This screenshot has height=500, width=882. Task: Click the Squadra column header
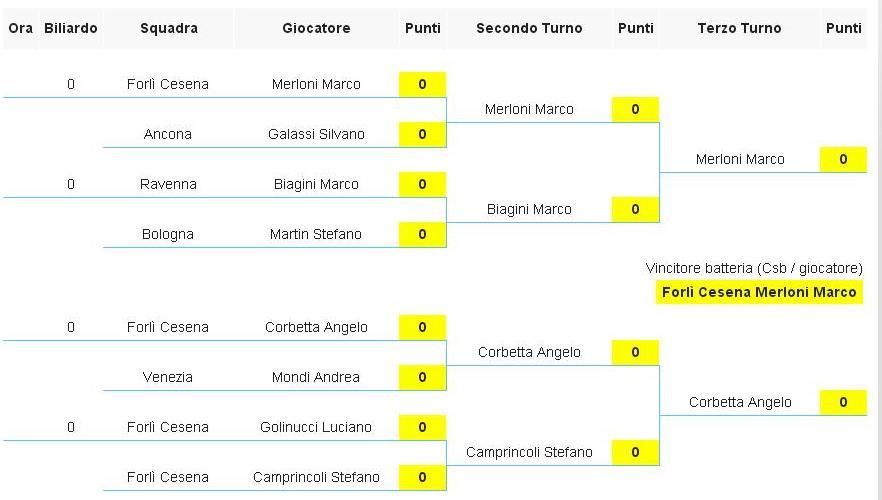(169, 28)
